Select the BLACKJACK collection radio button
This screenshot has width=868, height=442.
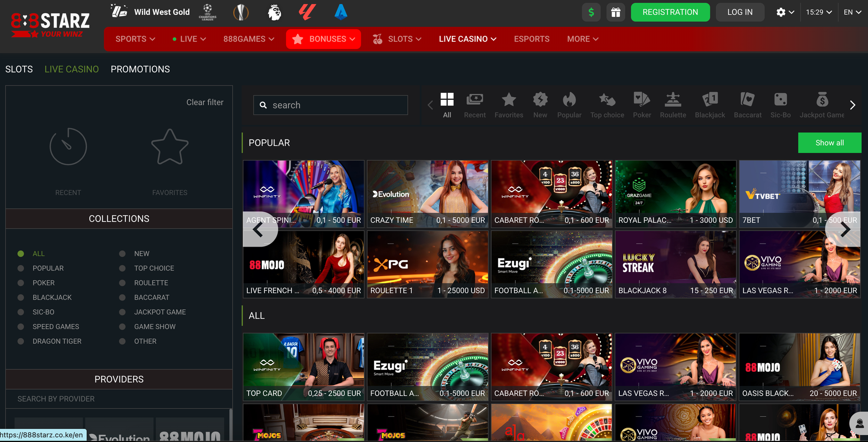click(20, 297)
